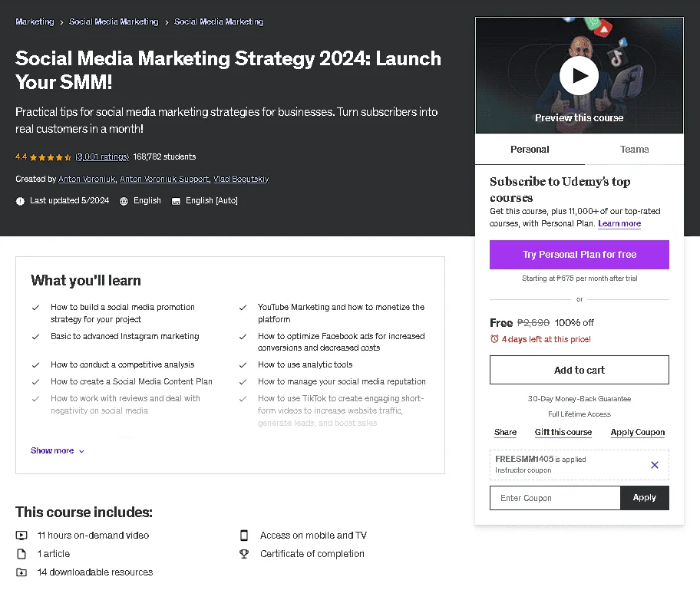Click the alarm clock icon by days left

(x=494, y=339)
